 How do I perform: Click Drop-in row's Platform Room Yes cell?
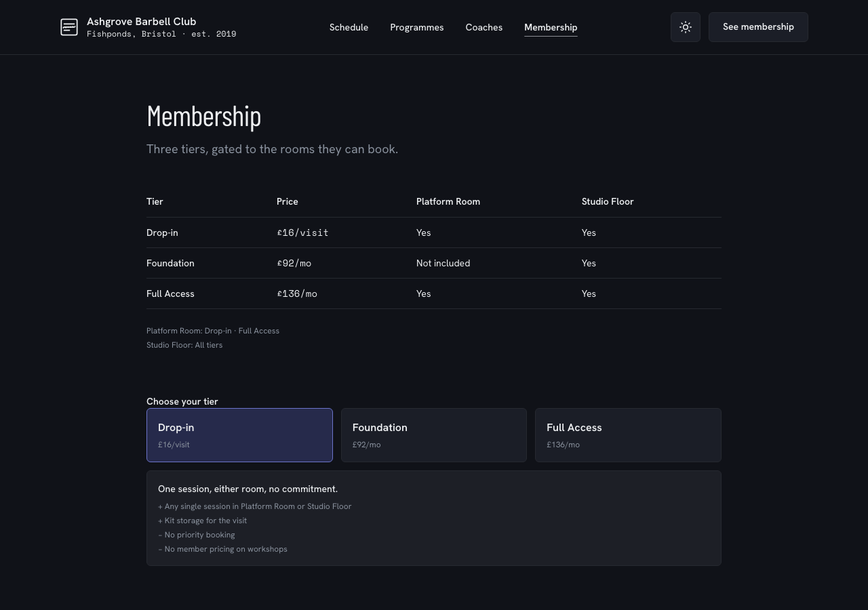[423, 232]
